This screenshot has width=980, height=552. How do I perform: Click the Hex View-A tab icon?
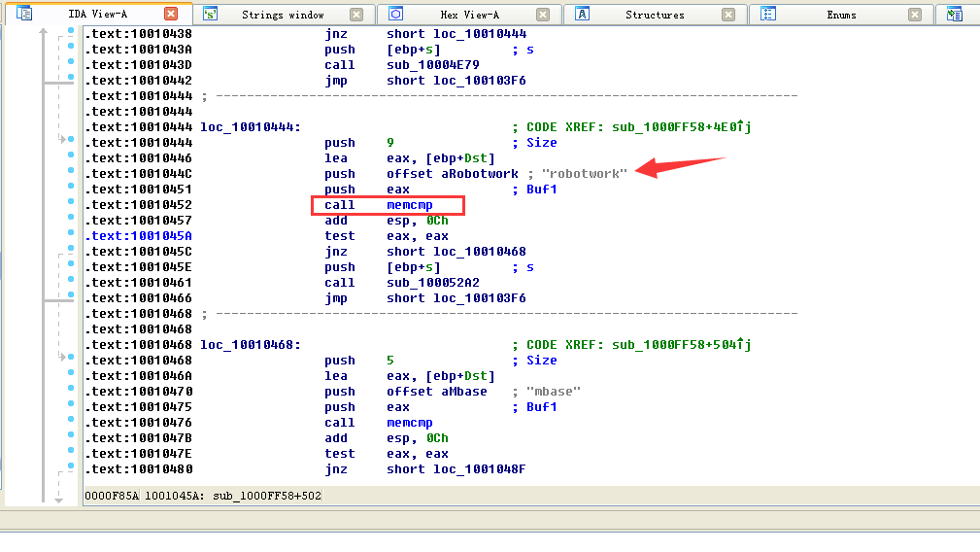[395, 14]
